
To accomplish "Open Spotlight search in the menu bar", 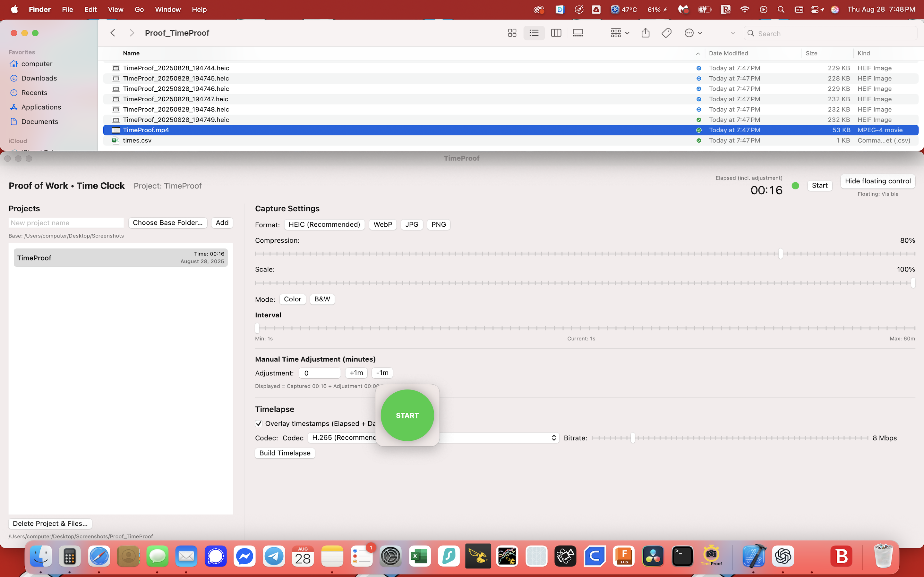I will click(781, 10).
